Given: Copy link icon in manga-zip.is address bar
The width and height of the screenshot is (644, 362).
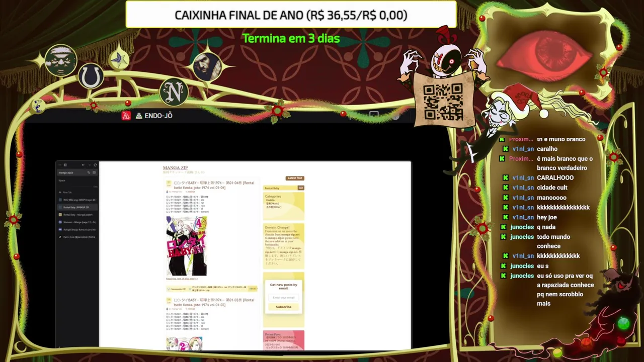Looking at the screenshot, I should pos(89,172).
